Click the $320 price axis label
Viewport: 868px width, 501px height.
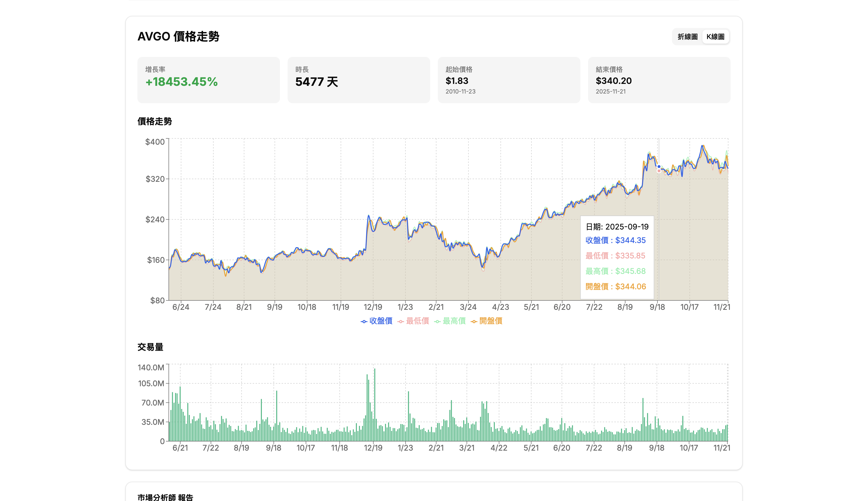coord(155,179)
